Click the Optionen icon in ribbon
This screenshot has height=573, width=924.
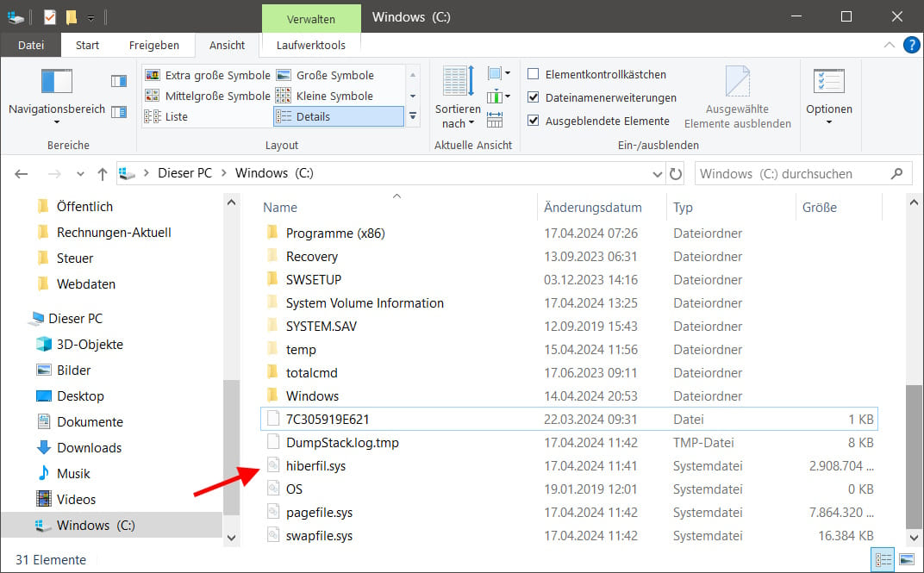(828, 84)
